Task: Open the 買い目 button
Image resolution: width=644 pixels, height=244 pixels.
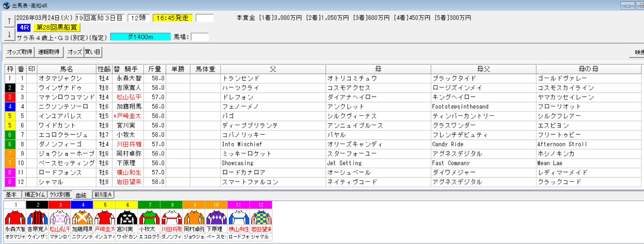Action: click(x=93, y=52)
